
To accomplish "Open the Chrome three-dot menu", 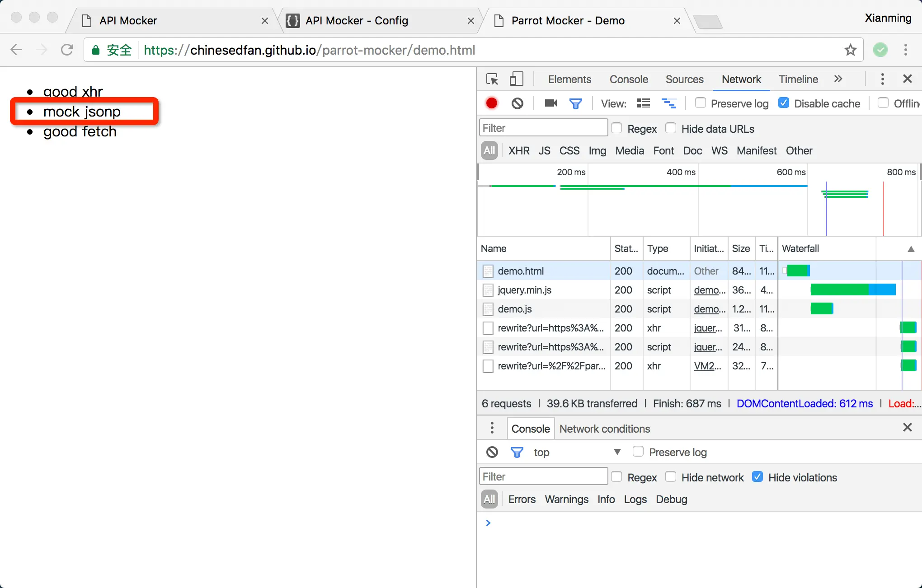I will (x=905, y=50).
